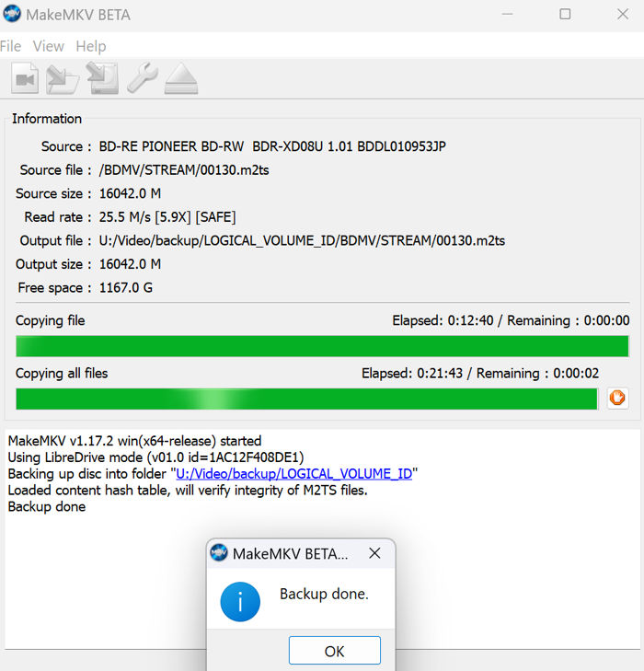The image size is (644, 671).
Task: Open Preferences via the wrench icon
Action: point(143,78)
